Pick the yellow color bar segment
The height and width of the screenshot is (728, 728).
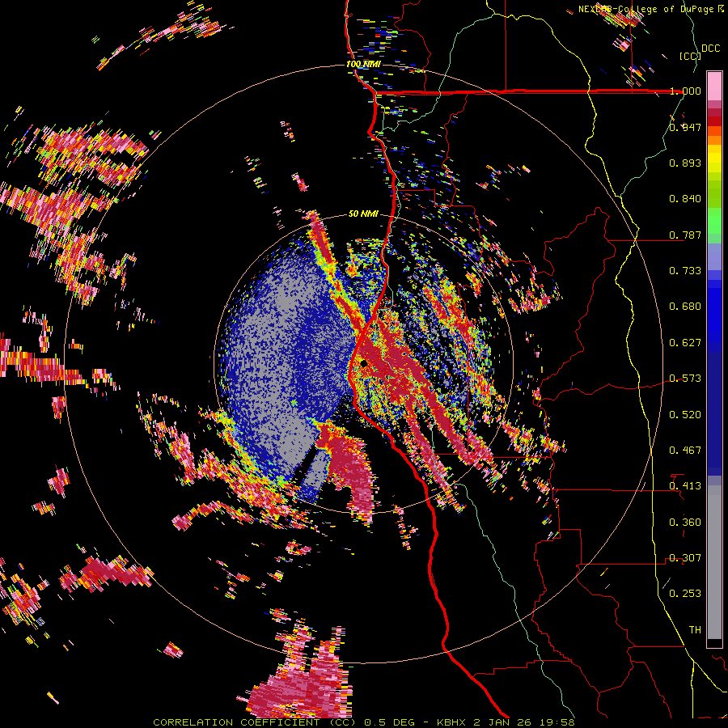[x=714, y=158]
